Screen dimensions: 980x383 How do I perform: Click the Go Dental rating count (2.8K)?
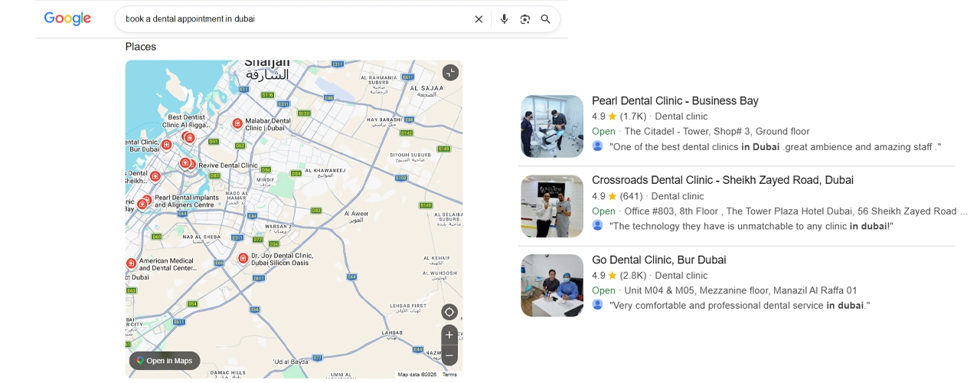click(x=633, y=276)
